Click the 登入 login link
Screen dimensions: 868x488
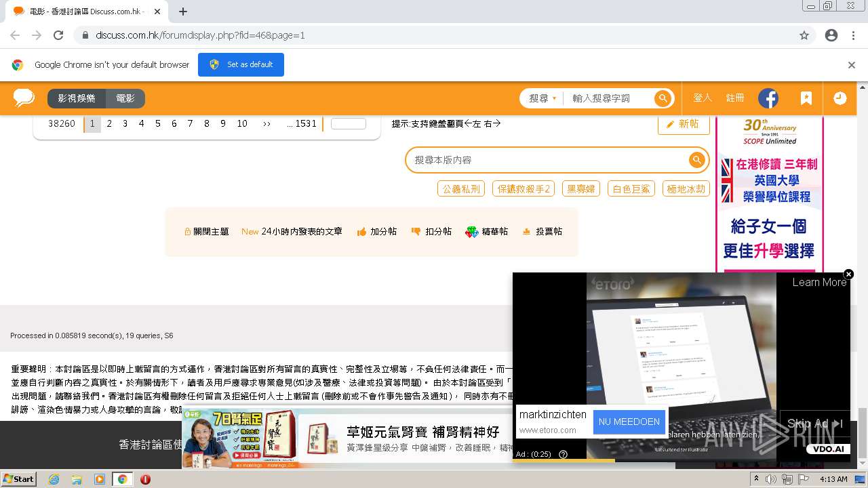click(703, 98)
